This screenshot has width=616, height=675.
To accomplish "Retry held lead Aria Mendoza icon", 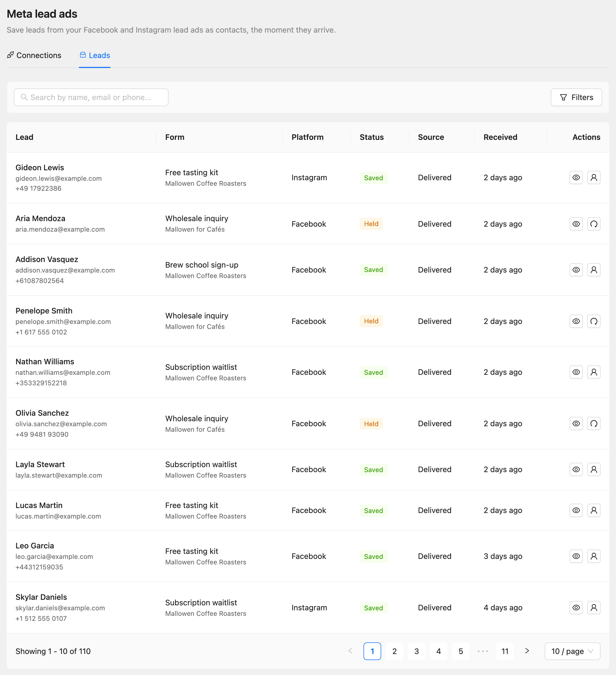I will point(594,224).
